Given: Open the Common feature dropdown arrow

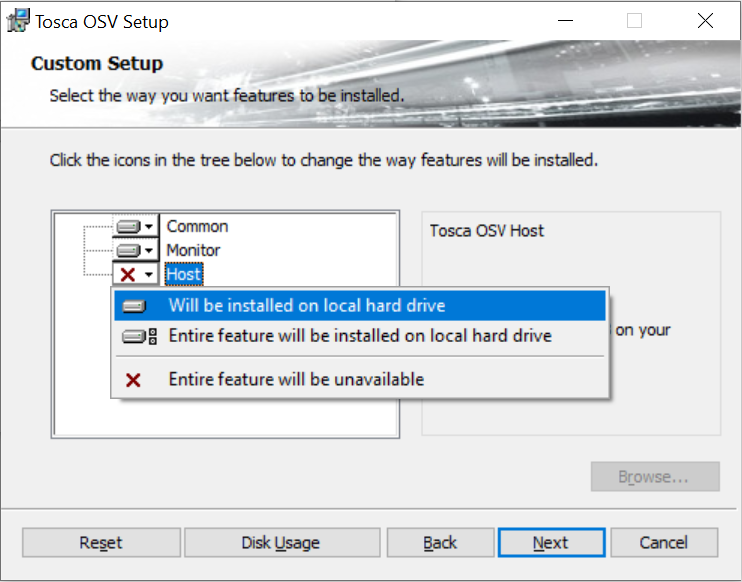Looking at the screenshot, I should [x=149, y=227].
